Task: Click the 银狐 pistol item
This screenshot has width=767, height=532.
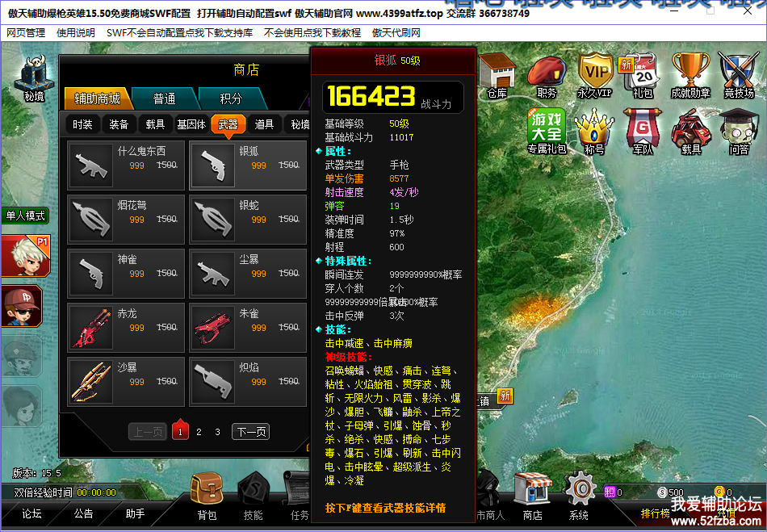Action: tap(248, 165)
